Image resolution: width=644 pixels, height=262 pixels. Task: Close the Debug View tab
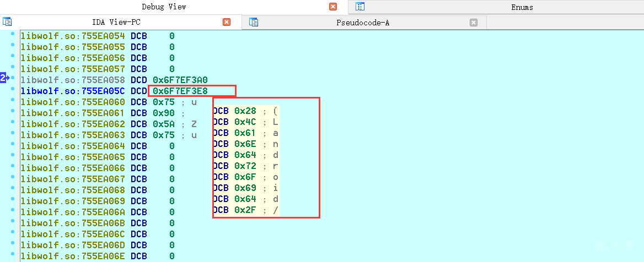[333, 7]
